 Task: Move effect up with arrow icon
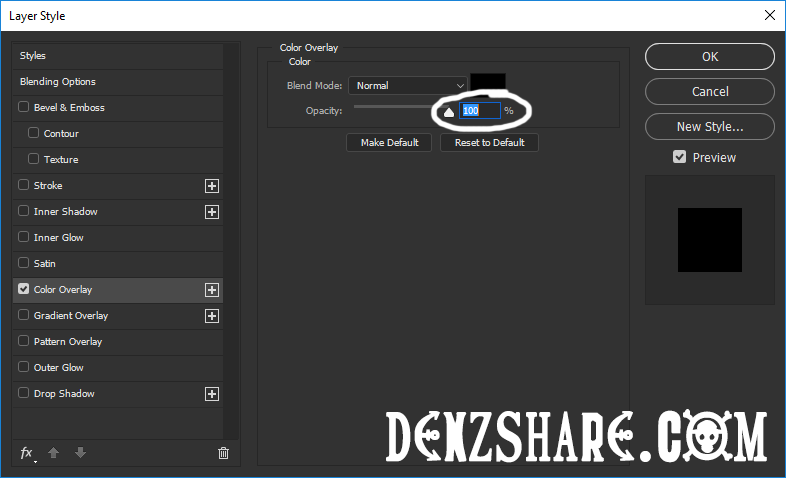tap(53, 453)
